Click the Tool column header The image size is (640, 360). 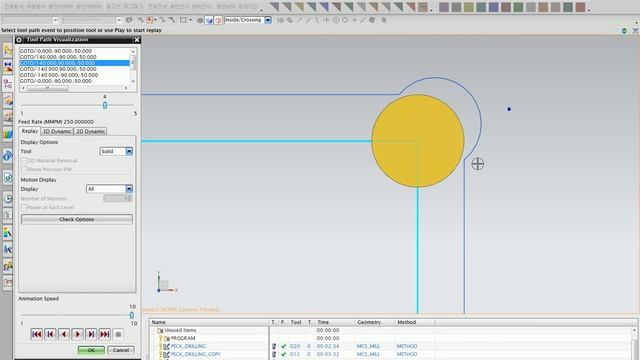[x=296, y=322]
